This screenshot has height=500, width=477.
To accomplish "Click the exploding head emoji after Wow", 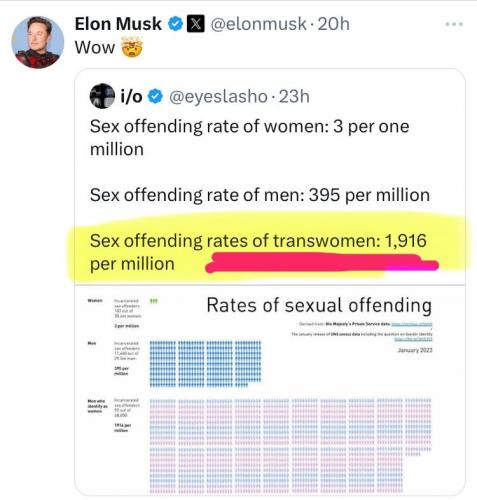I will click(x=132, y=47).
